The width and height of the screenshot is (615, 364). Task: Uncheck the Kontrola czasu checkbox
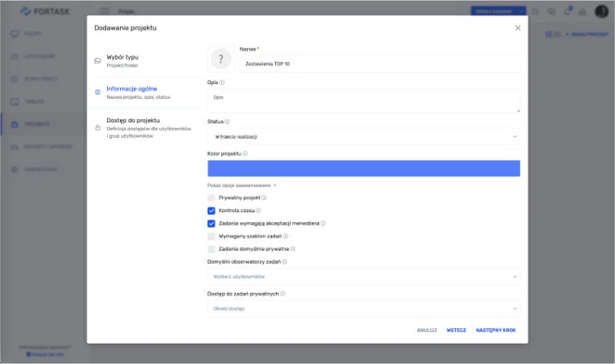212,211
